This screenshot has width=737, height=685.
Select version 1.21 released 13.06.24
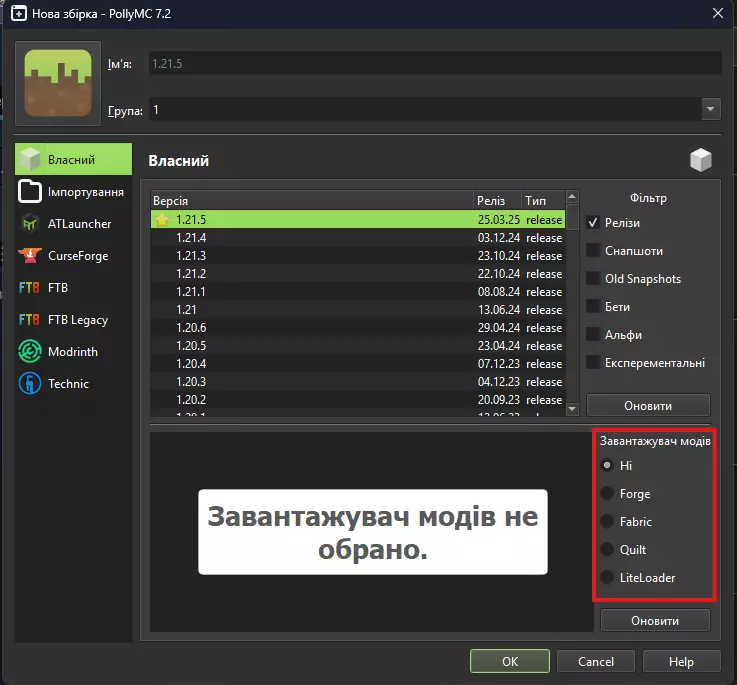coord(358,309)
